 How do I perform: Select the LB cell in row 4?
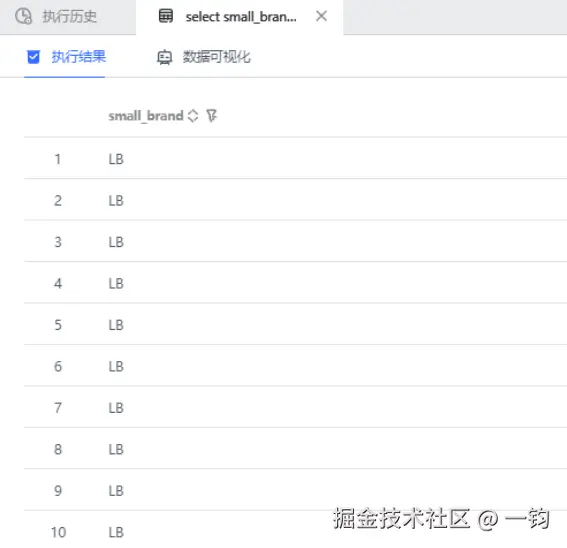point(116,284)
